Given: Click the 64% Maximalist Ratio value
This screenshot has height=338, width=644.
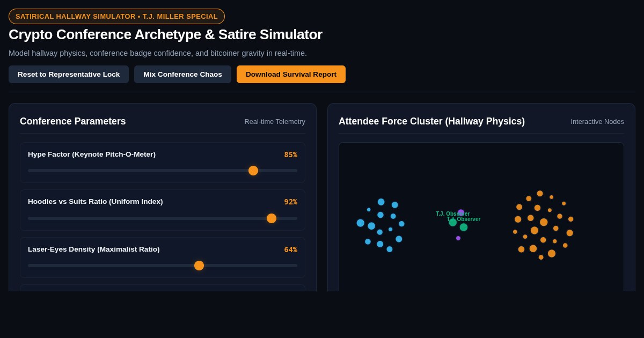Looking at the screenshot, I should pos(290,249).
